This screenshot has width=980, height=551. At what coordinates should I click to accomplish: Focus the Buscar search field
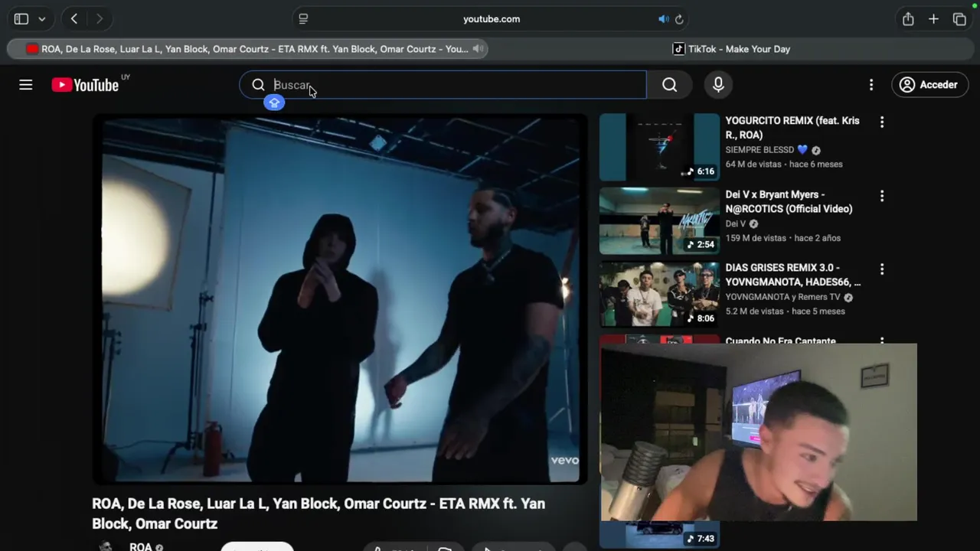pos(443,85)
